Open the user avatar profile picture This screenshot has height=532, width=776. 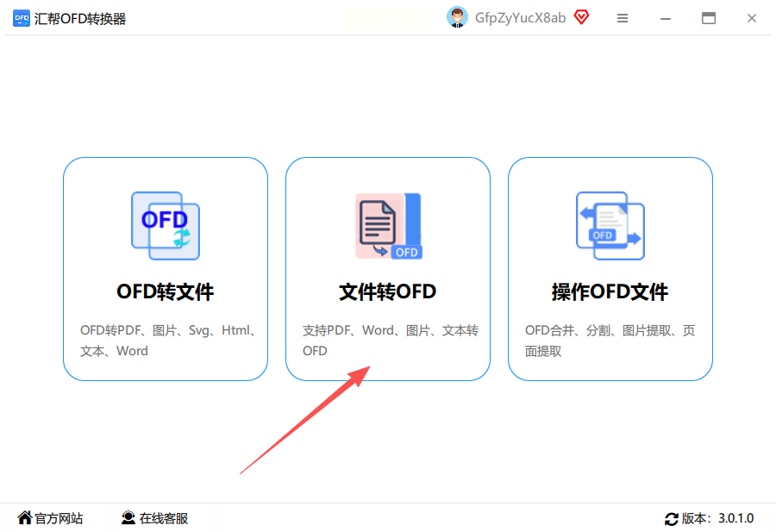pyautogui.click(x=457, y=17)
